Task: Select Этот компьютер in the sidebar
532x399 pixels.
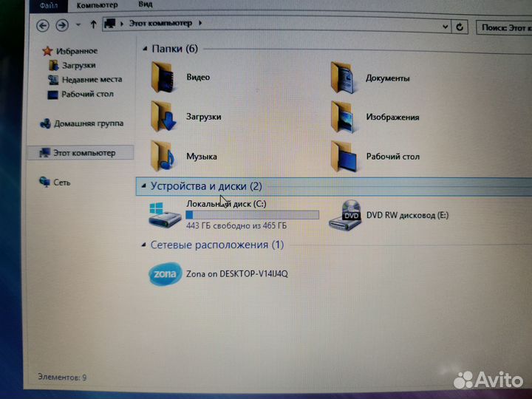Action: click(81, 153)
